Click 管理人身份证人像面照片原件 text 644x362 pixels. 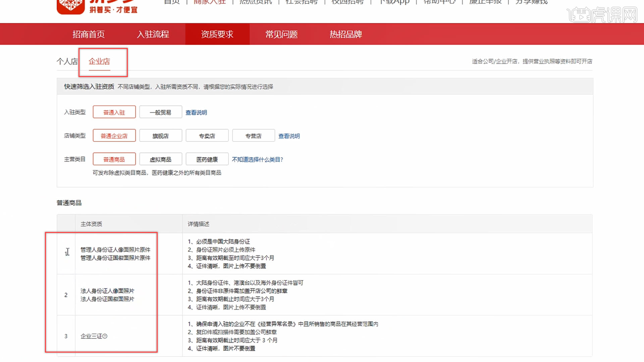(115, 250)
